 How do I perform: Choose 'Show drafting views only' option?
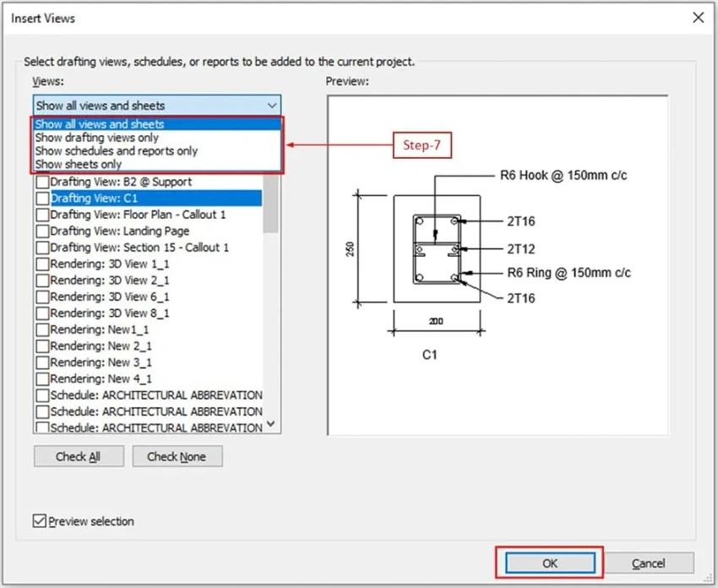click(96, 137)
